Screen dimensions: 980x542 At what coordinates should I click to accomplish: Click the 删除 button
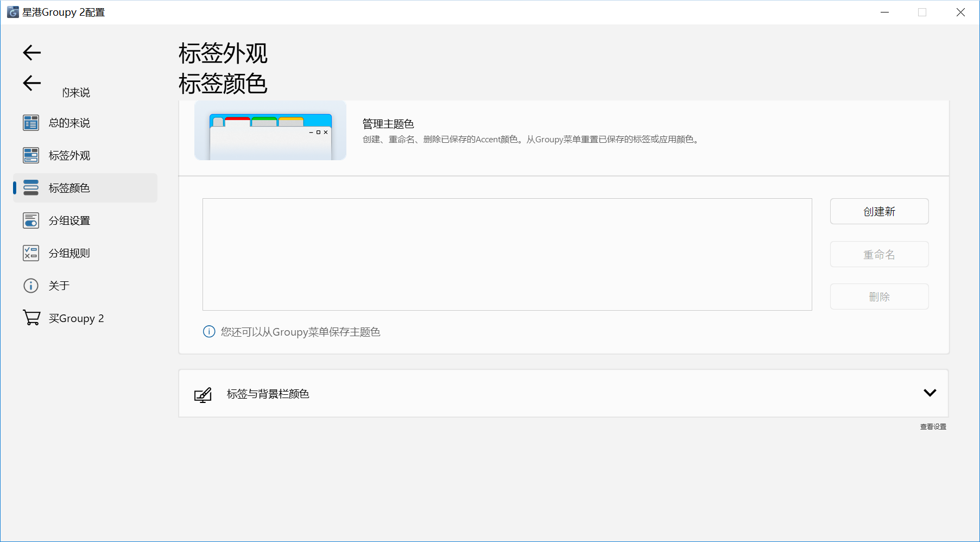[879, 297]
